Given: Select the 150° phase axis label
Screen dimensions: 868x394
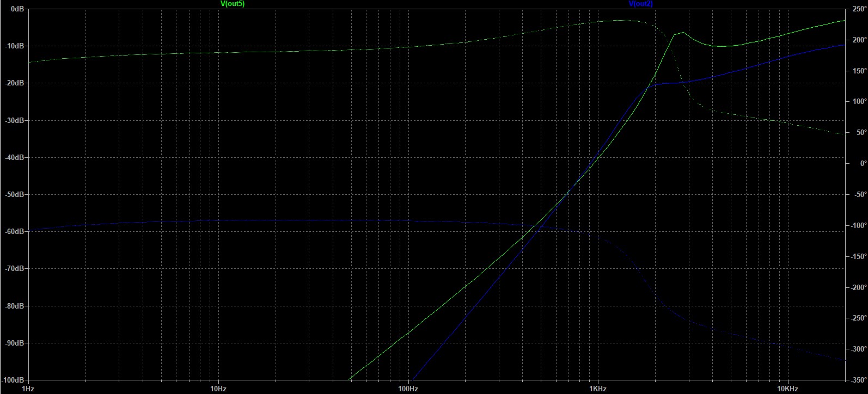Looking at the screenshot, I should pos(859,71).
